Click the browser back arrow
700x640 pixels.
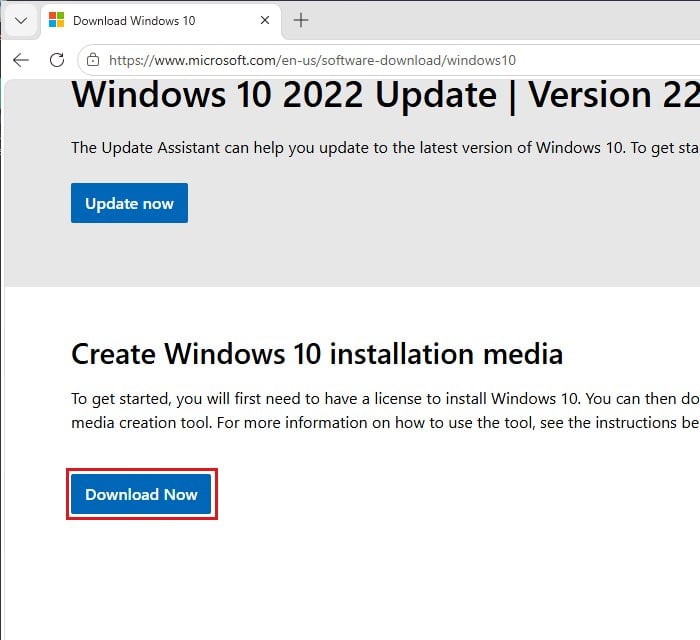click(21, 60)
